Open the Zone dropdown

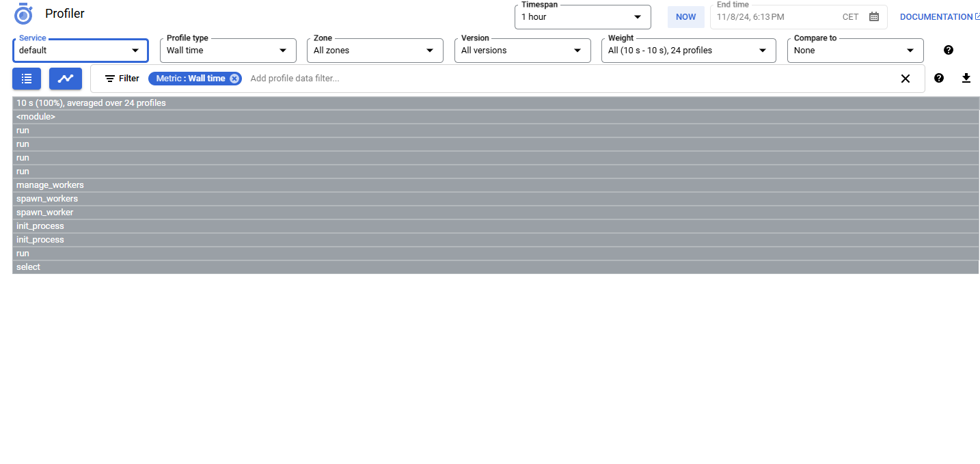(375, 51)
